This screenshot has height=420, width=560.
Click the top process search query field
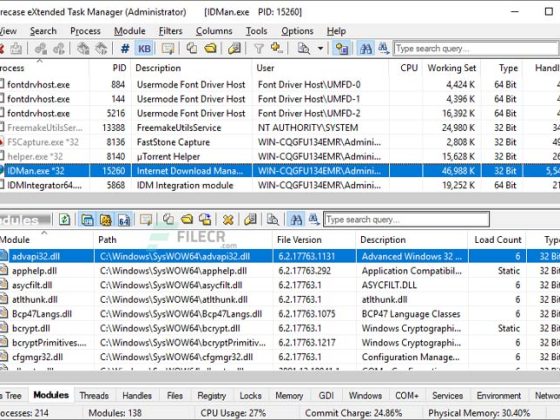[476, 48]
